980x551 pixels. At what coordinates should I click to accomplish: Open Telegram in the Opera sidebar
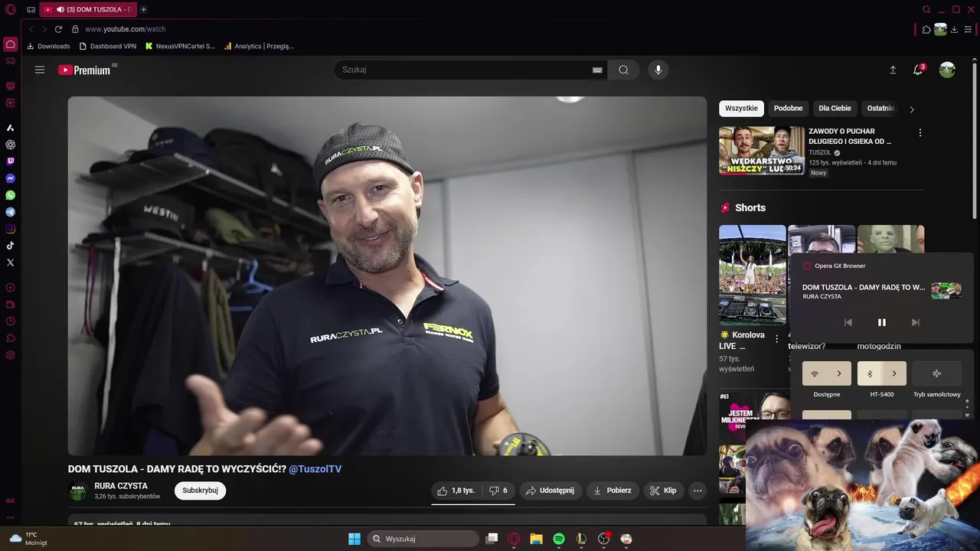[10, 212]
